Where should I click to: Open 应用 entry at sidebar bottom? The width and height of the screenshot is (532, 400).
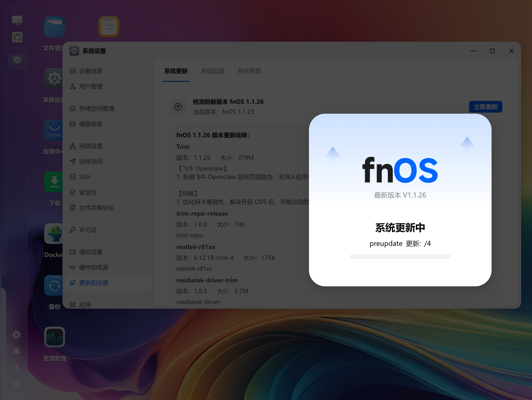108,305
